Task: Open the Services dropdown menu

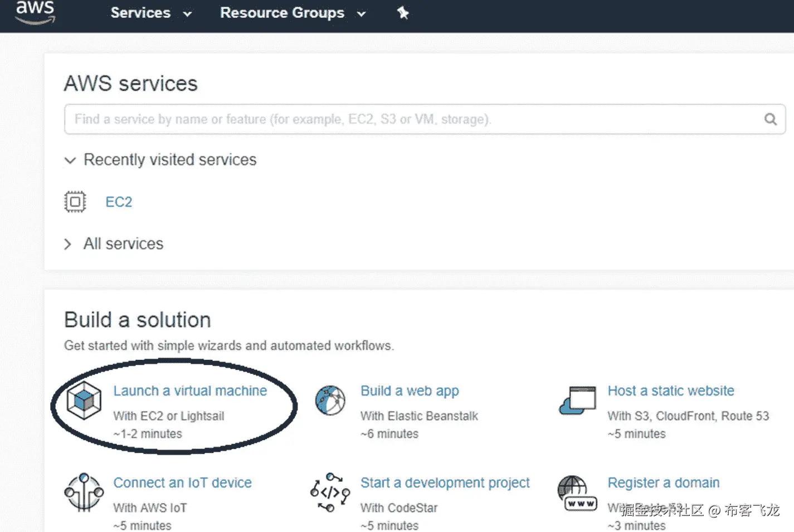Action: [x=150, y=13]
